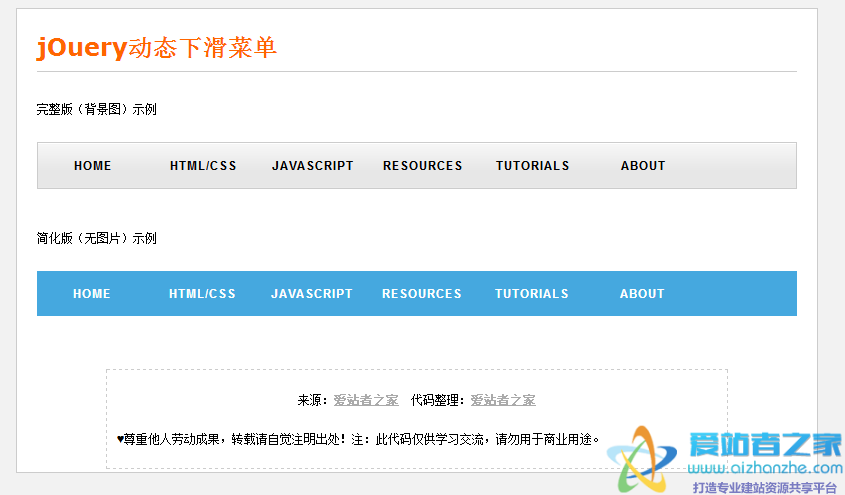This screenshot has width=845, height=495.
Task: Follow the 爱站者之家 link after 代码整理
Action: 503,400
